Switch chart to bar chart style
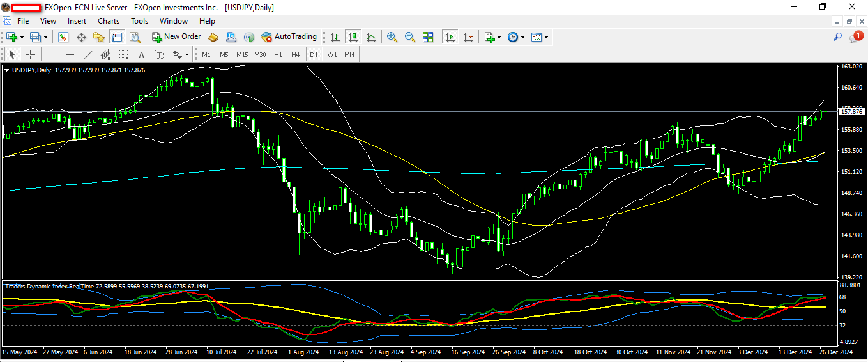 click(x=335, y=37)
